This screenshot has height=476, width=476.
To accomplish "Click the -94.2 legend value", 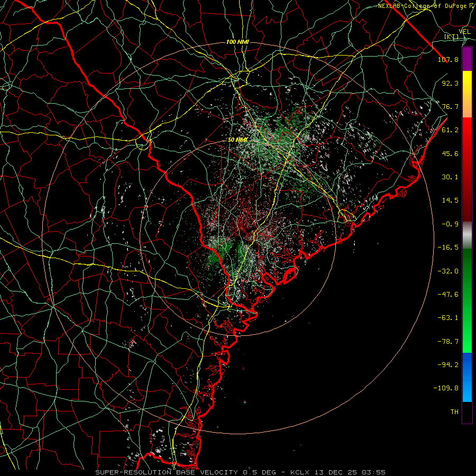I will pyautogui.click(x=448, y=365).
